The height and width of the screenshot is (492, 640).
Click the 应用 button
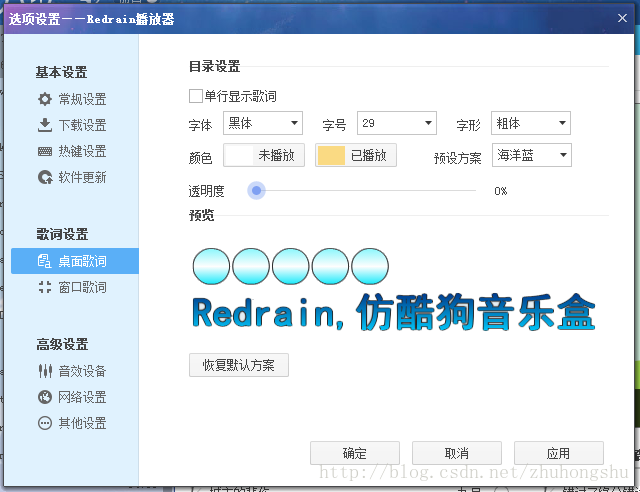tap(559, 453)
